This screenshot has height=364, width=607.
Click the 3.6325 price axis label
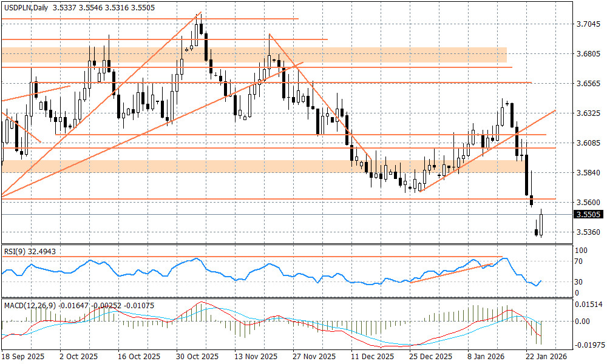[588, 113]
